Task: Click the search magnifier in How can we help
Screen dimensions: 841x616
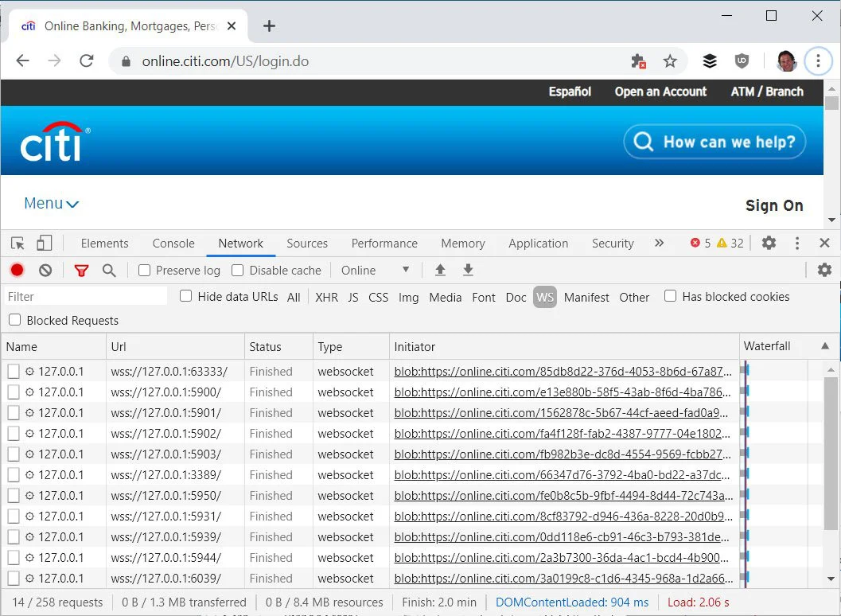Action: 643,142
